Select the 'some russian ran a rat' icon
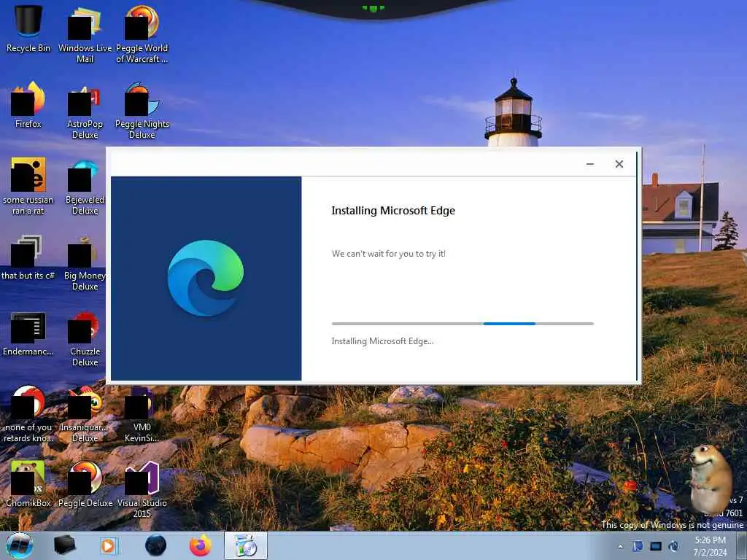Screen dimensions: 747x560 (28, 186)
